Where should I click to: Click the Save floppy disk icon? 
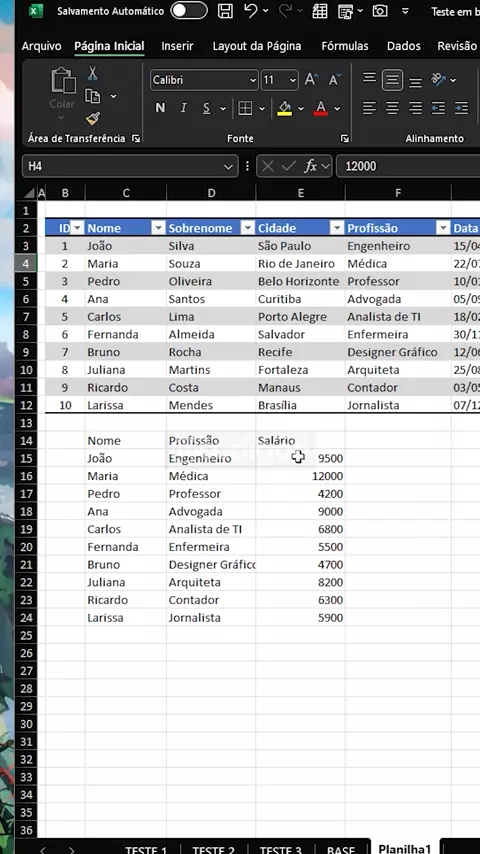click(225, 11)
